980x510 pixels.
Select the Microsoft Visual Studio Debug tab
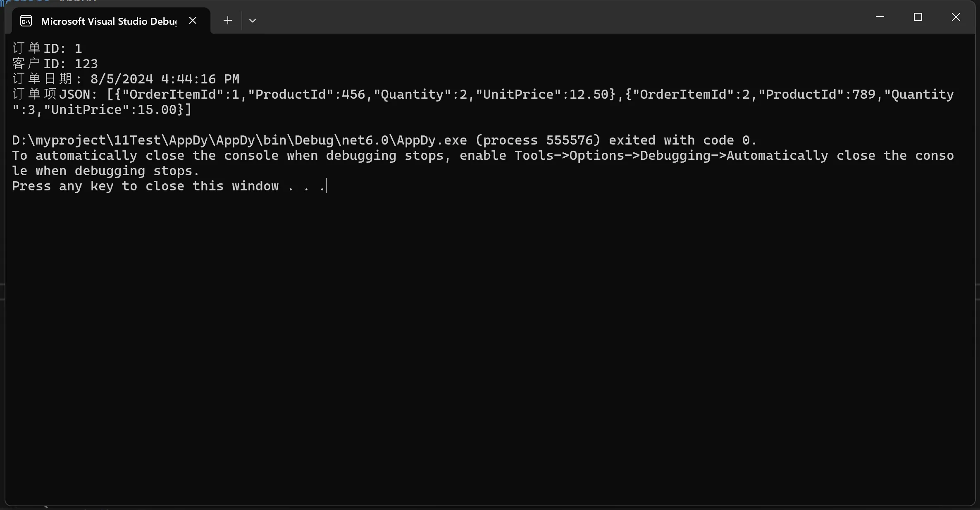coord(108,21)
